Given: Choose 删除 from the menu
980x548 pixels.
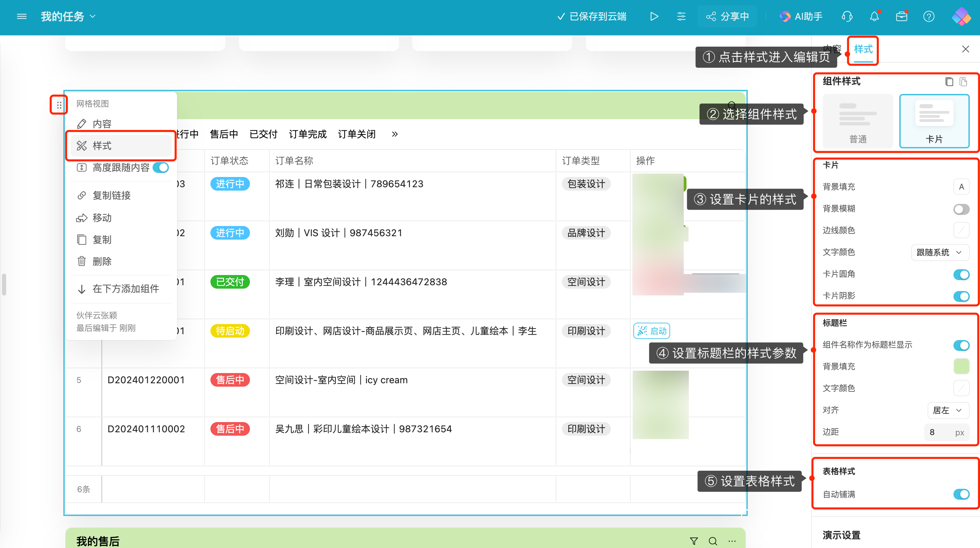Looking at the screenshot, I should coord(121,261).
